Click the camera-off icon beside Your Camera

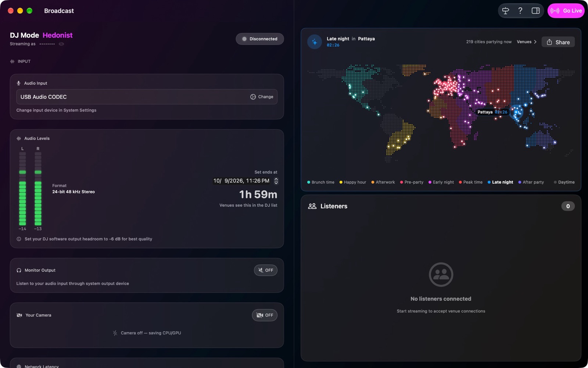pos(19,315)
